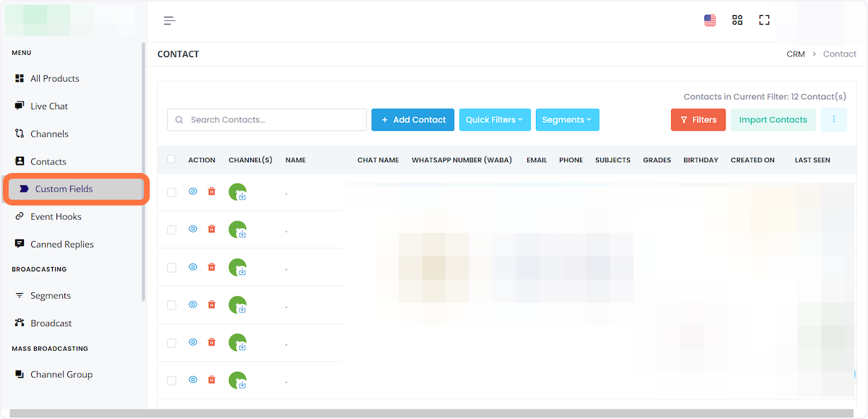The width and height of the screenshot is (868, 419).
Task: Click the CRM breadcrumb link
Action: tap(796, 54)
